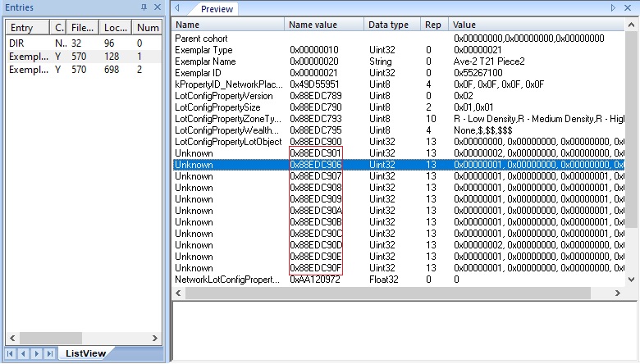Close the Entries panel
640x364 pixels.
pyautogui.click(x=158, y=7)
